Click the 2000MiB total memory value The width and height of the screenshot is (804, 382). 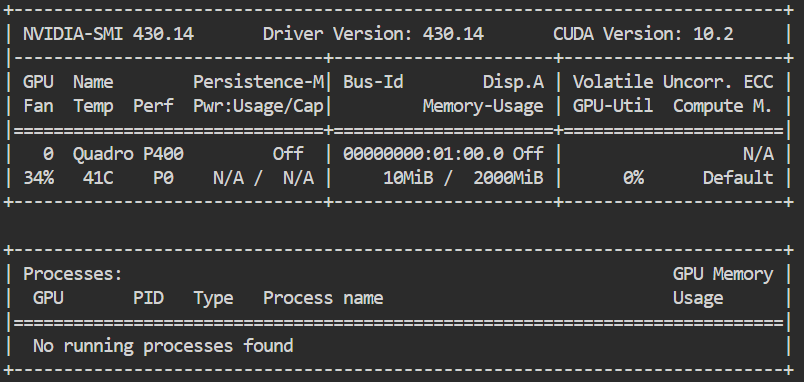[x=508, y=178]
